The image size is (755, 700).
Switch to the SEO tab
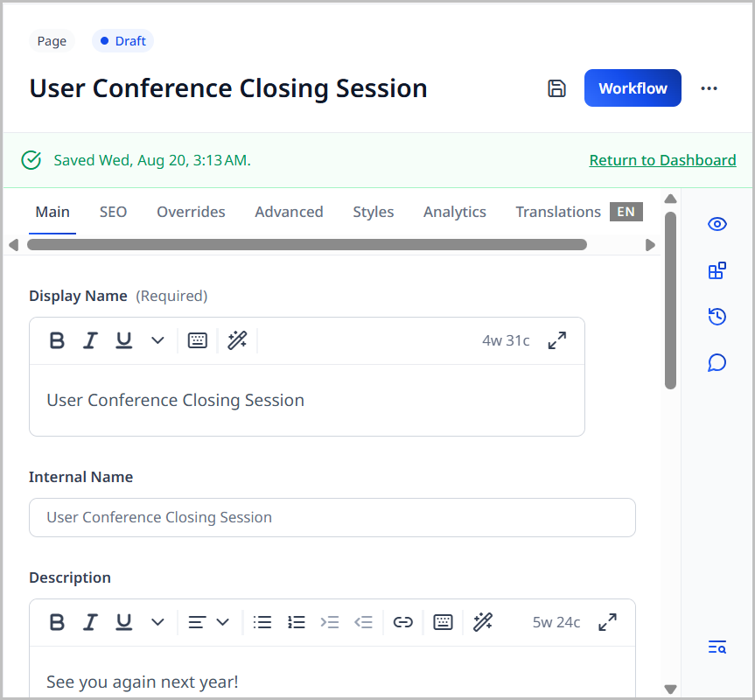pos(113,211)
